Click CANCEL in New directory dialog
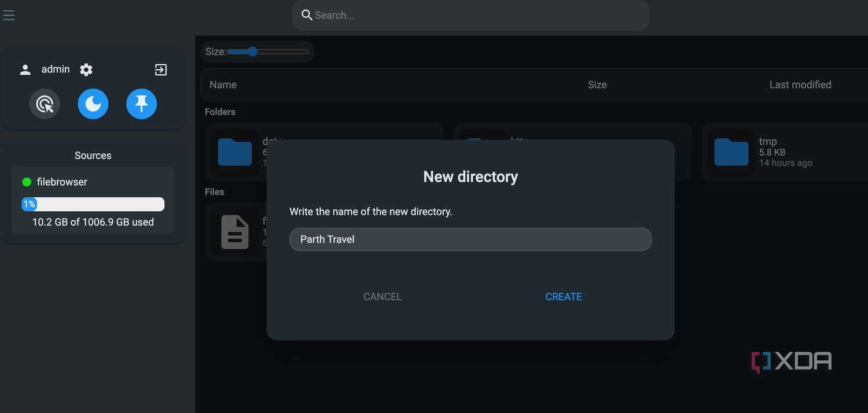868x413 pixels. (382, 297)
